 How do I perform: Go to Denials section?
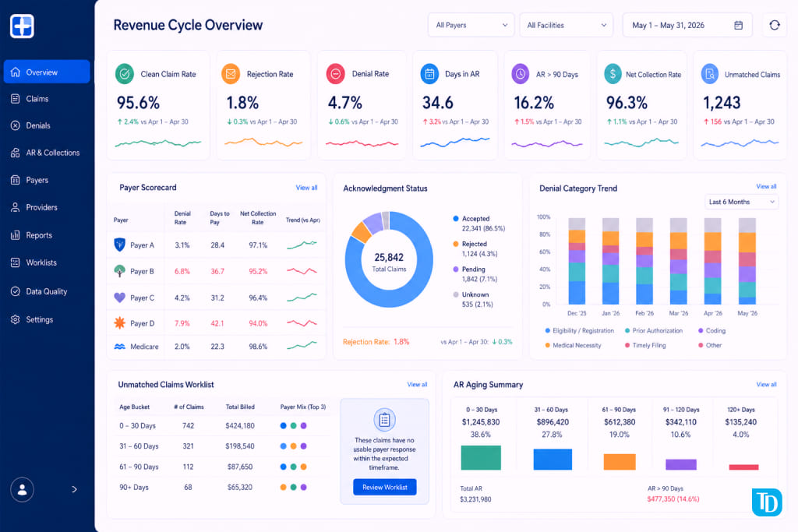(37, 125)
